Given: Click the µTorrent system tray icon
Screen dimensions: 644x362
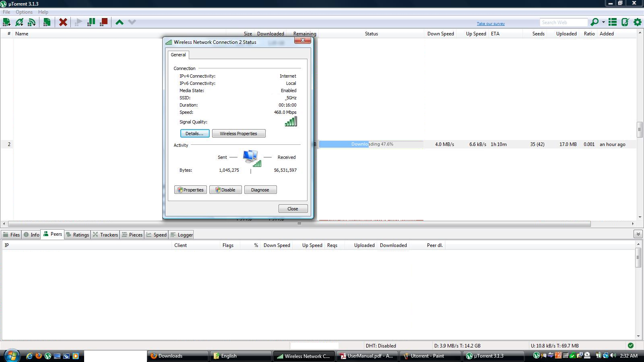Looking at the screenshot, I should pos(536,356).
